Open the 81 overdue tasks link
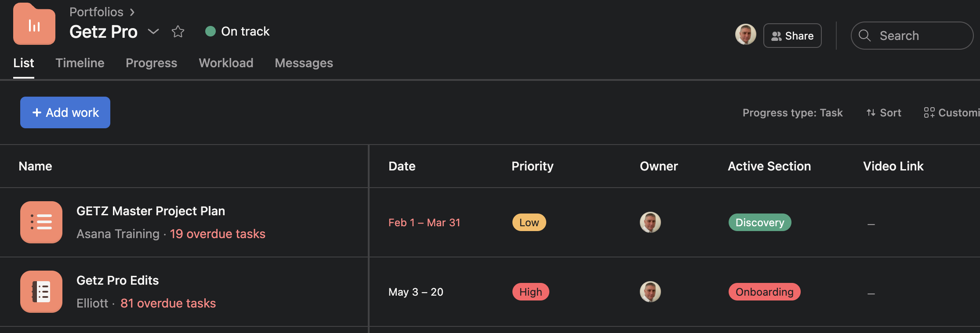The height and width of the screenshot is (333, 980). pyautogui.click(x=168, y=303)
